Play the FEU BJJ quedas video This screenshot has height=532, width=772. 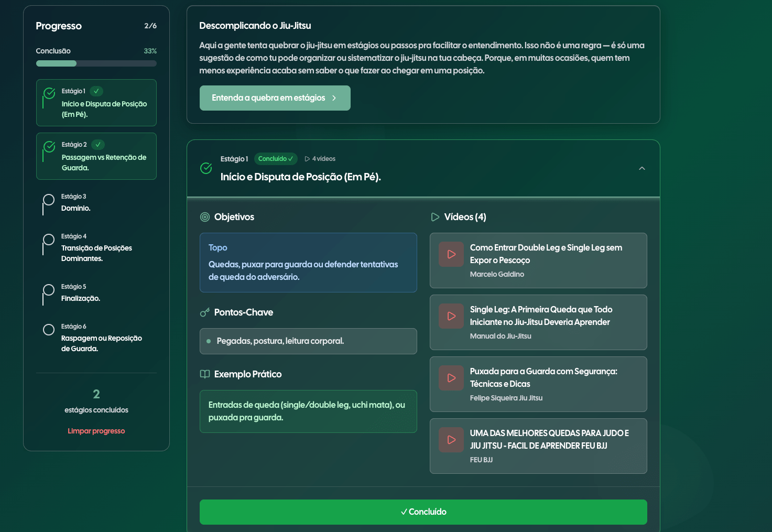[x=451, y=440]
